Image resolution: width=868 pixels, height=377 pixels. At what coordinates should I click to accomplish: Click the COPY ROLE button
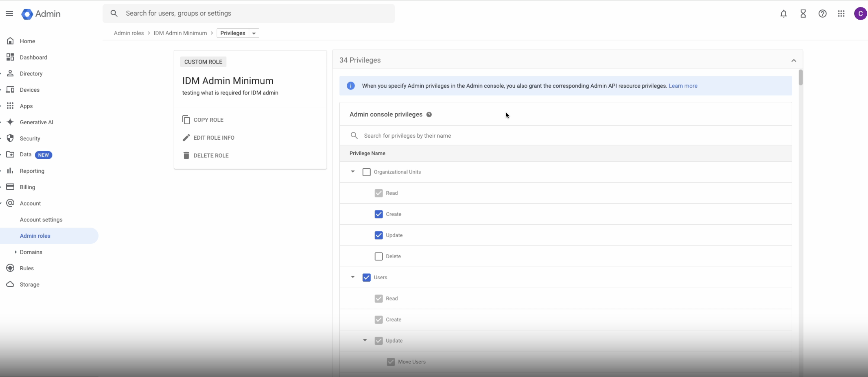pyautogui.click(x=208, y=119)
